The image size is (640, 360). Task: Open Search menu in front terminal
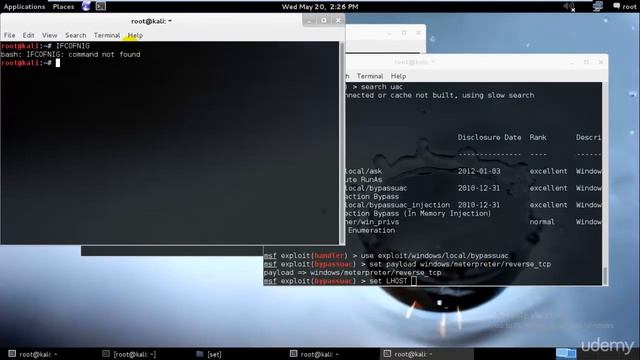[76, 35]
